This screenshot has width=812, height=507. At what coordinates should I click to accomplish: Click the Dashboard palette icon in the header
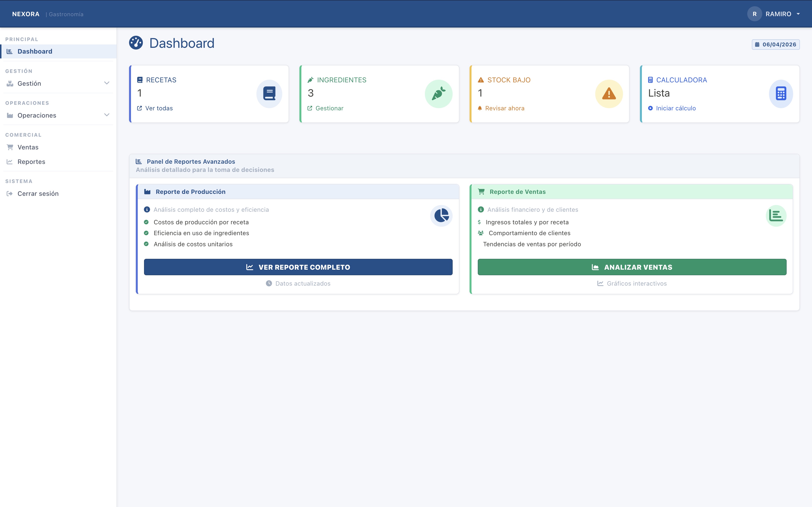click(x=136, y=43)
